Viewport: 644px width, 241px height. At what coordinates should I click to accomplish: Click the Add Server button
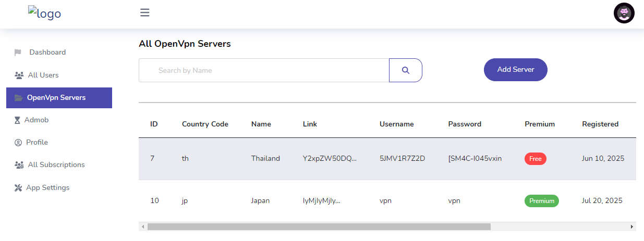point(516,70)
